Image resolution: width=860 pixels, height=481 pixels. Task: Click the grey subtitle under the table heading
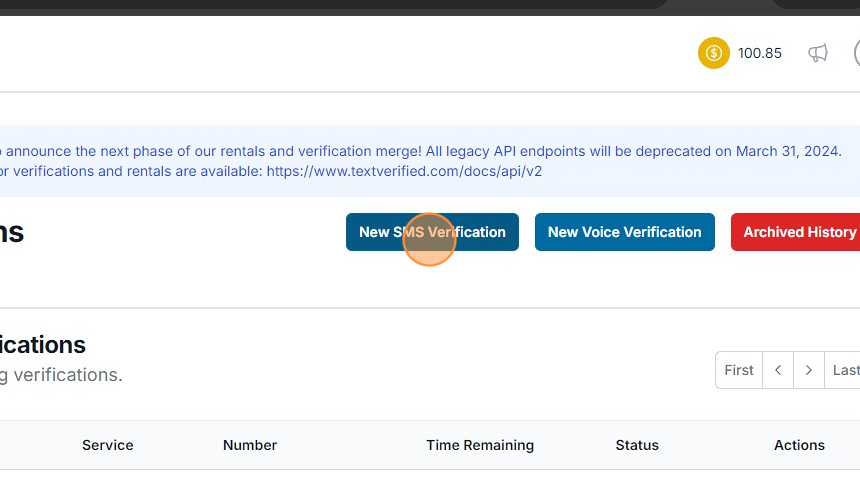[x=61, y=375]
